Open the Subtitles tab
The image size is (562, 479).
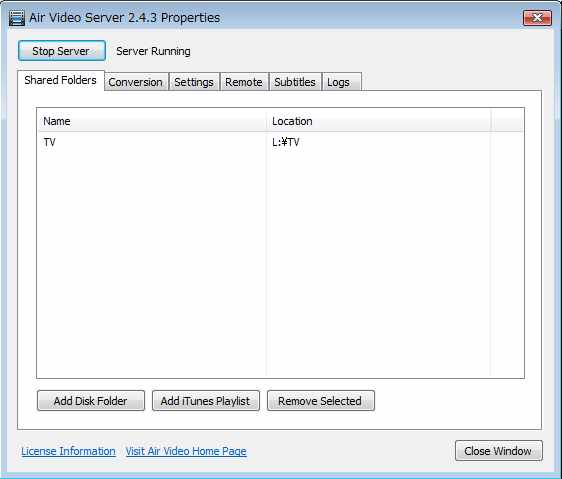click(x=295, y=82)
